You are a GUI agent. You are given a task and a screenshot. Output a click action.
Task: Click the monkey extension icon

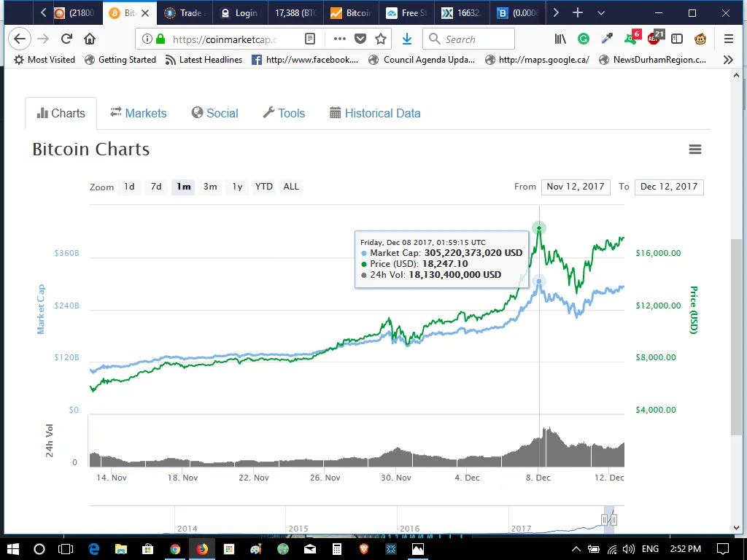700,39
